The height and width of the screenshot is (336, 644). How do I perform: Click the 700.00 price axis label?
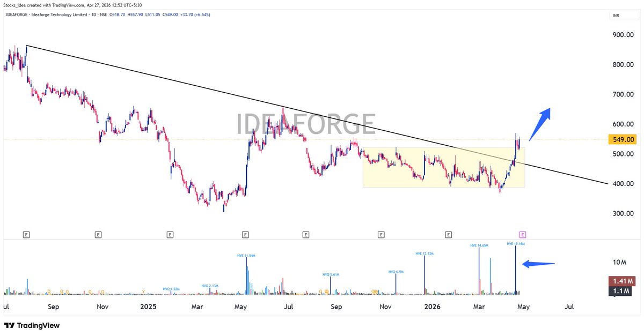tap(623, 95)
